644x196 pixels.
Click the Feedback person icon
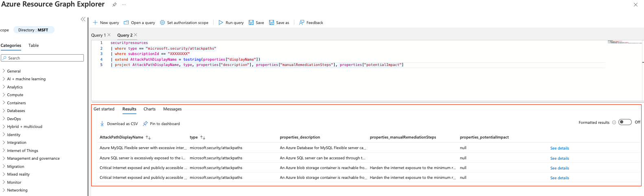coord(302,22)
